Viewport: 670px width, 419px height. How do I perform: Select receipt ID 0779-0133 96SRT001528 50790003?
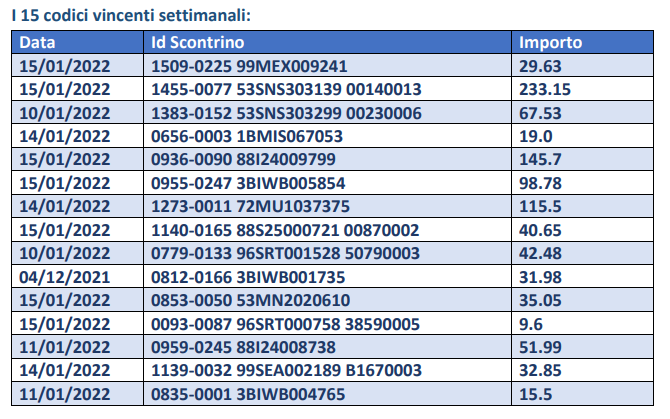pyautogui.click(x=286, y=254)
